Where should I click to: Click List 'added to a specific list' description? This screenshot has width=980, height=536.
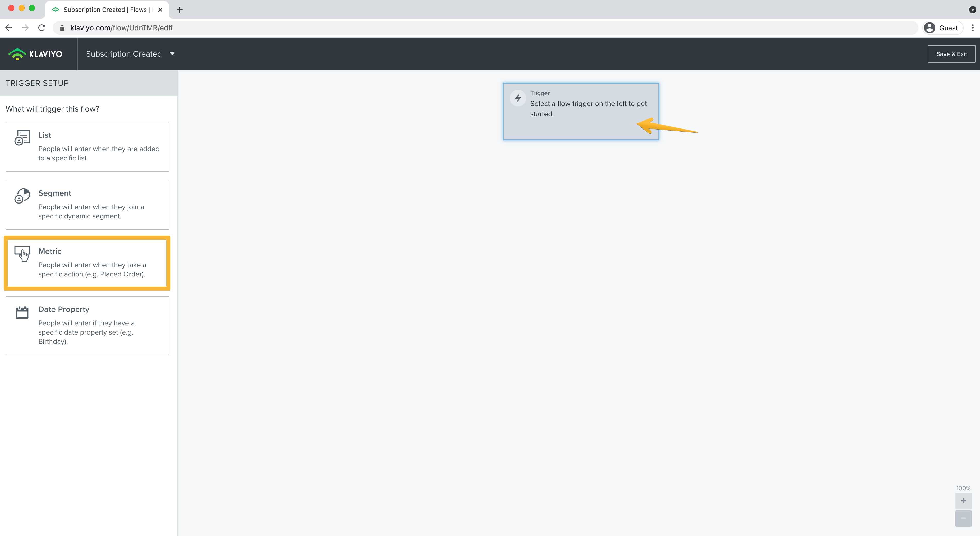(99, 153)
